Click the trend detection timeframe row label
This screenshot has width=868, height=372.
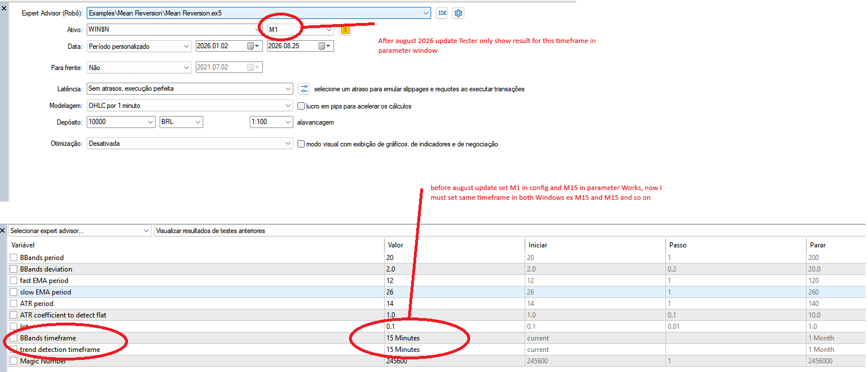60,350
